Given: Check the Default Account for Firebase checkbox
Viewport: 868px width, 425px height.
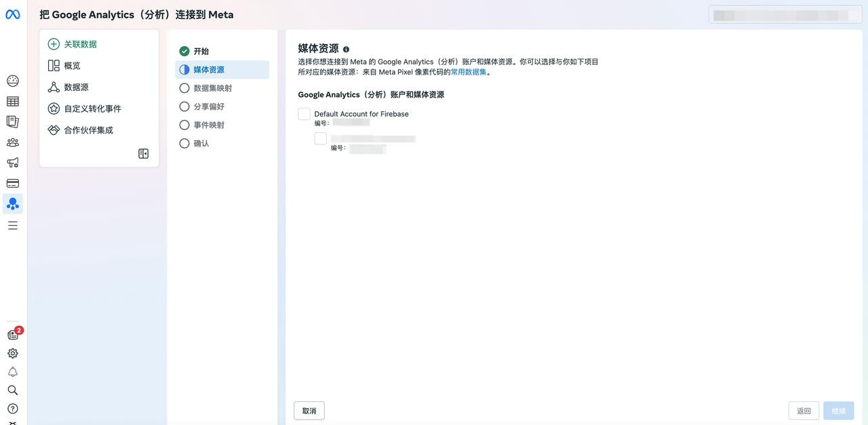Looking at the screenshot, I should 304,114.
